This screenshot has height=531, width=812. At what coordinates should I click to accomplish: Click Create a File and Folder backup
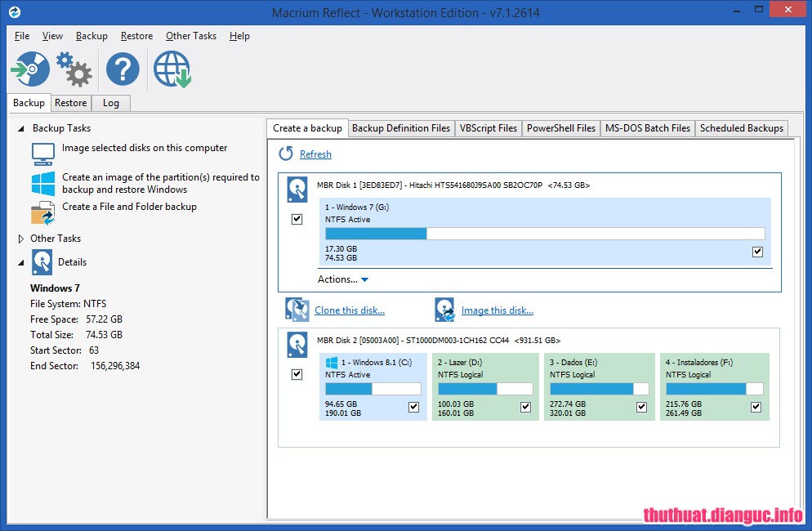coord(129,206)
